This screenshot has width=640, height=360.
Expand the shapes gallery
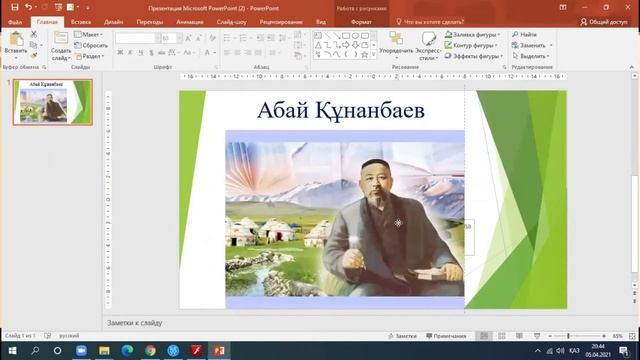373,54
